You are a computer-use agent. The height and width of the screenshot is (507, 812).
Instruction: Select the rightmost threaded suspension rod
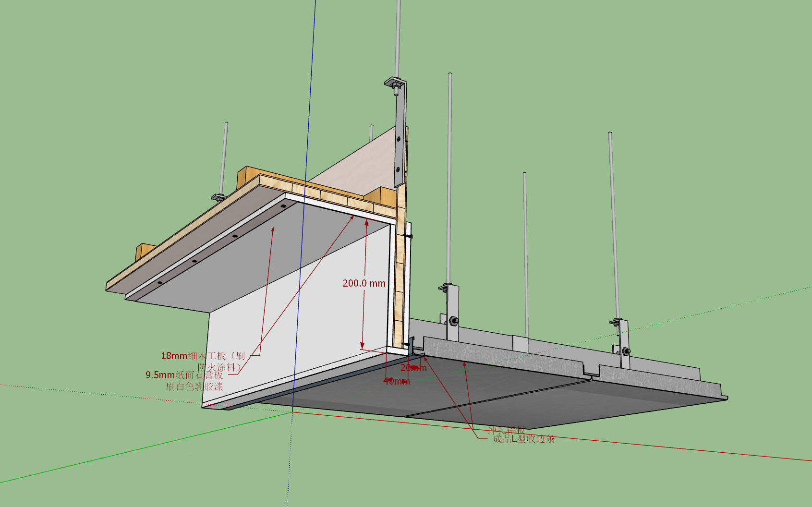point(614,226)
